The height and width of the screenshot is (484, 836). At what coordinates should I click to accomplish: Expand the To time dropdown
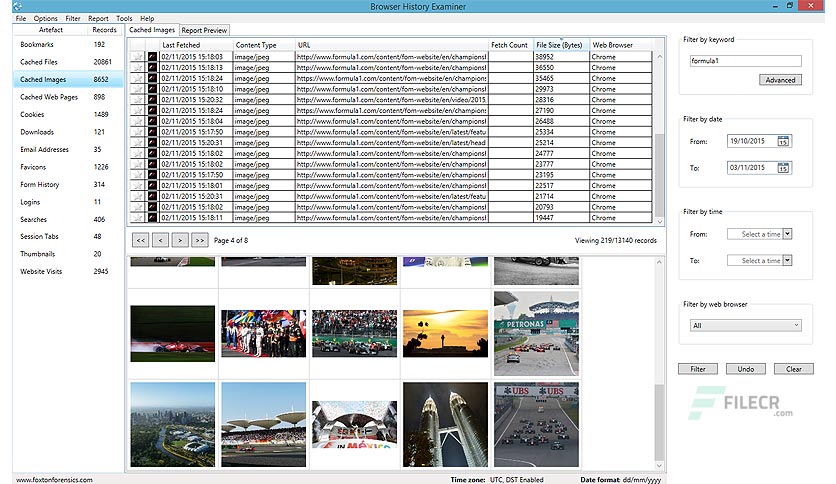787,261
